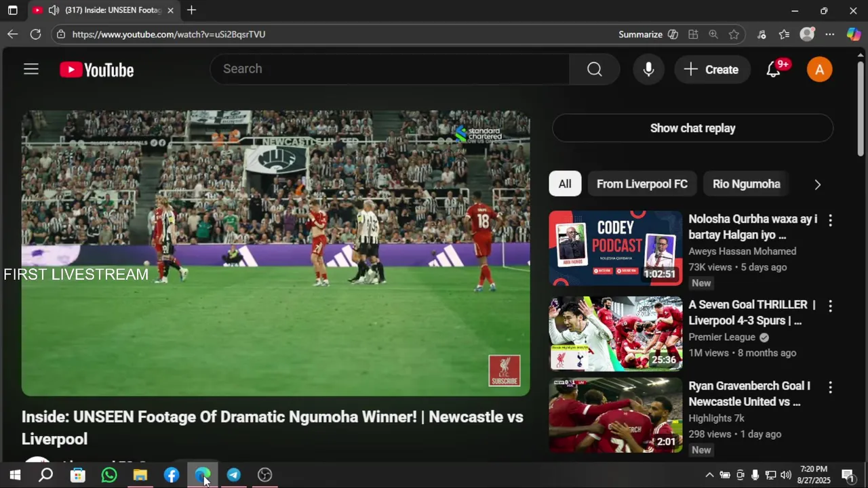Image resolution: width=868 pixels, height=488 pixels.
Task: Open File Explorer from taskbar
Action: point(140,475)
